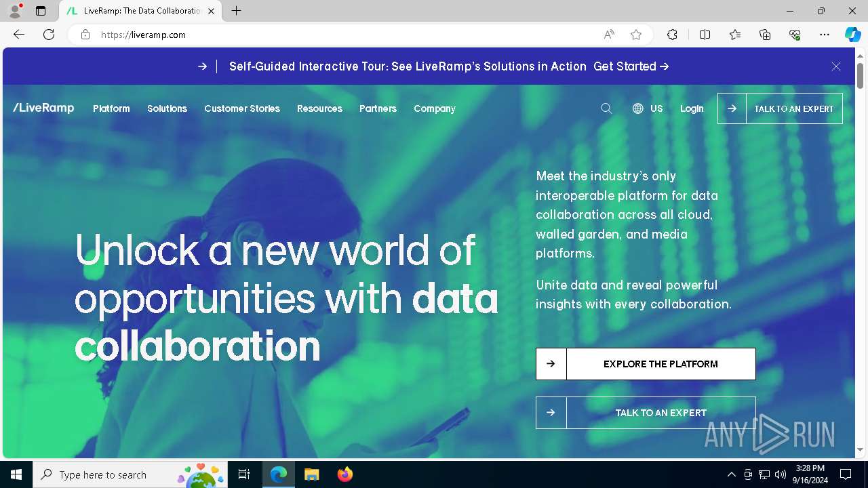
Task: Click Get Started link in banner
Action: (x=631, y=66)
